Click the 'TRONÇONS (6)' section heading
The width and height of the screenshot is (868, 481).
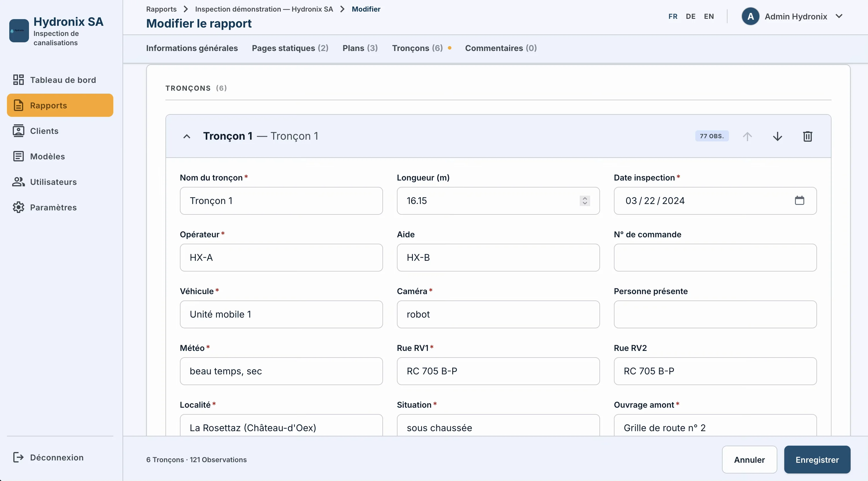pos(196,88)
